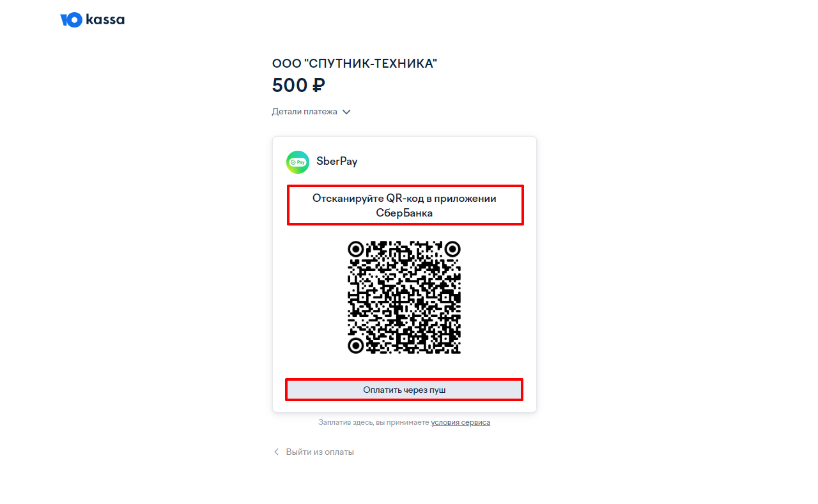Expand payment details with the chevron arrow

point(346,112)
